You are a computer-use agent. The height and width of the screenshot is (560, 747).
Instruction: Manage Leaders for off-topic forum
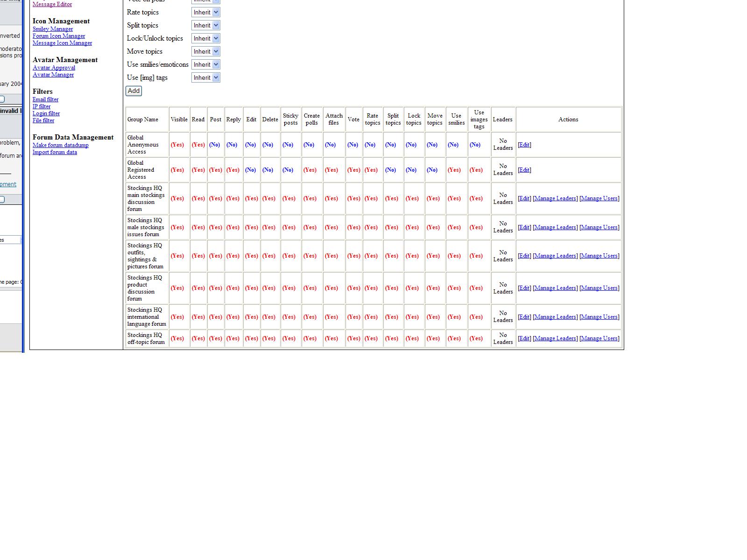click(x=555, y=338)
